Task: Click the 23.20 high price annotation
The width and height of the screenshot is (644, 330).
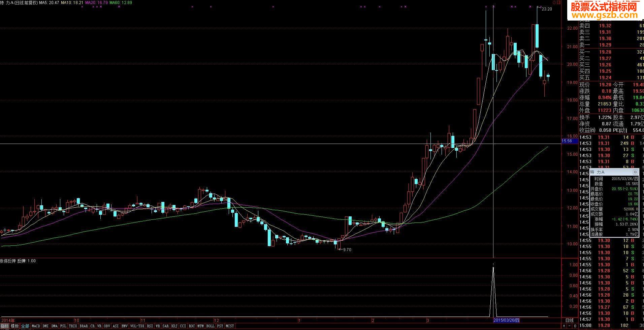Action: [547, 9]
